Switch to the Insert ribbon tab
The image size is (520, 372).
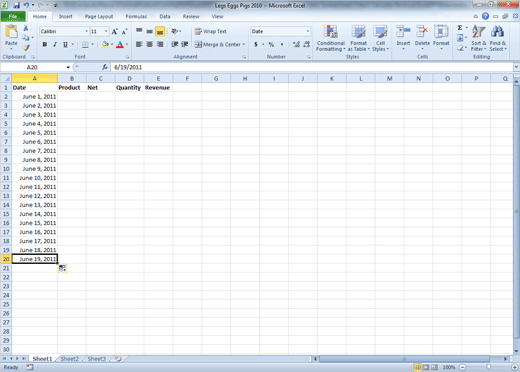[66, 16]
